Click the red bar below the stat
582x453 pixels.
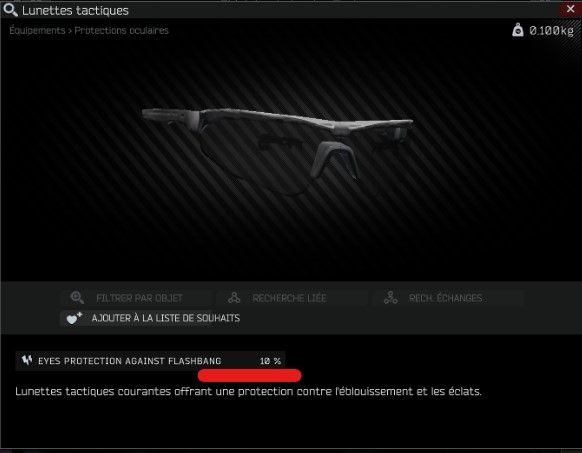pos(249,375)
